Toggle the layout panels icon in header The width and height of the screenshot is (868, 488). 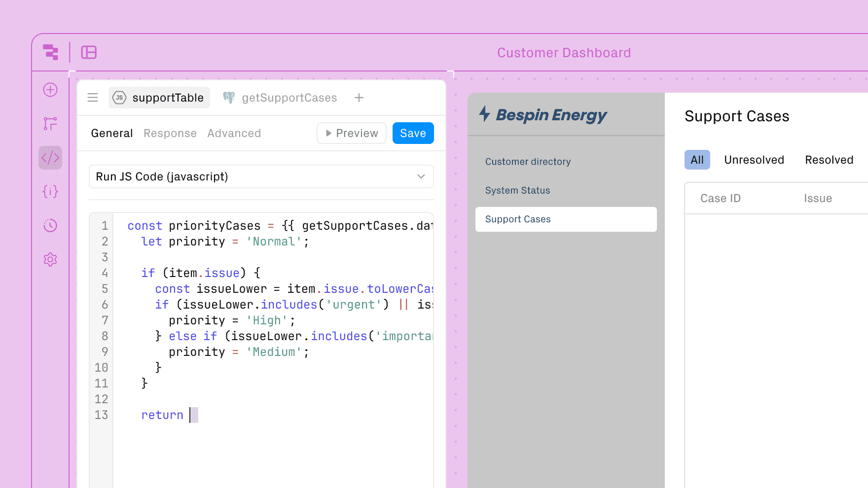89,52
